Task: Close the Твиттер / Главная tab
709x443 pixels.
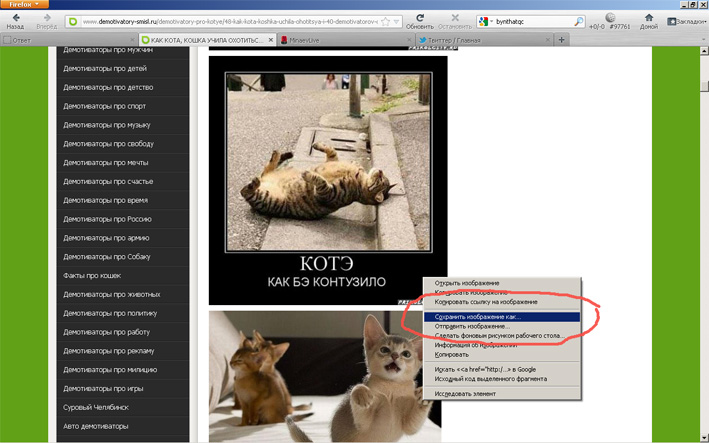Action: pos(547,40)
